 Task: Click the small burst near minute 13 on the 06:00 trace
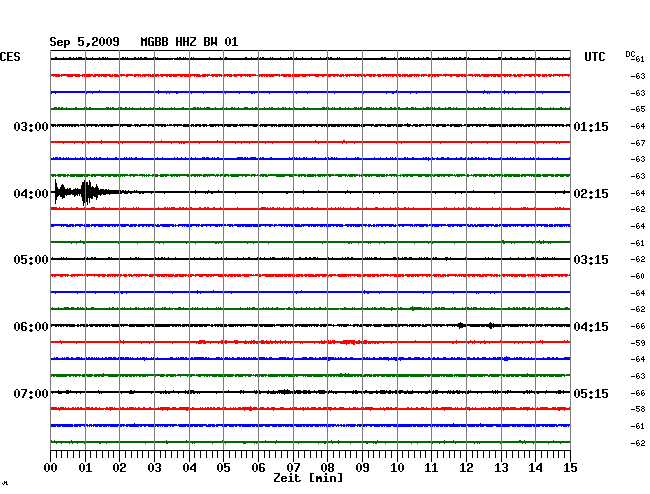tap(491, 325)
